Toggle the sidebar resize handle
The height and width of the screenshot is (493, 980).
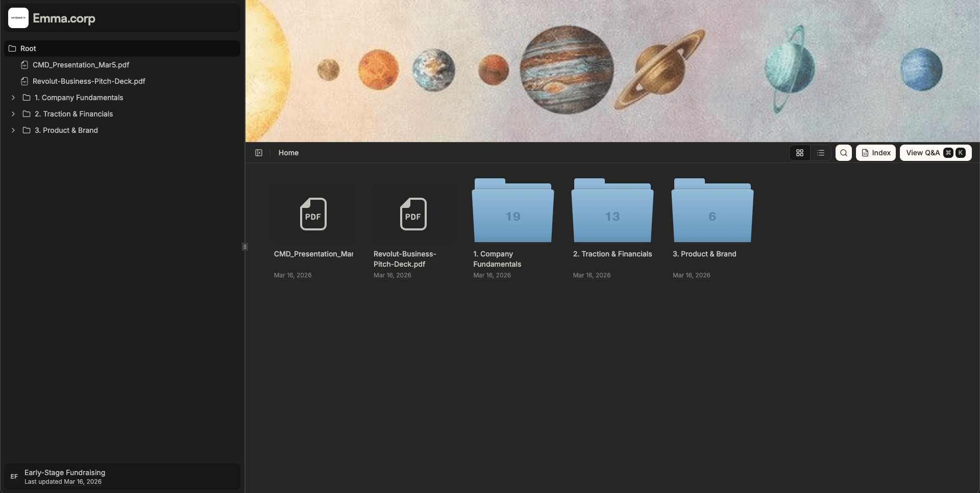point(244,246)
